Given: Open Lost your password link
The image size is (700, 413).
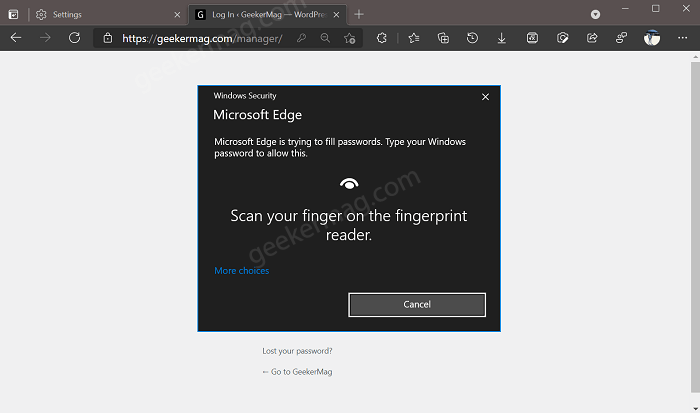Looking at the screenshot, I should pos(297,351).
